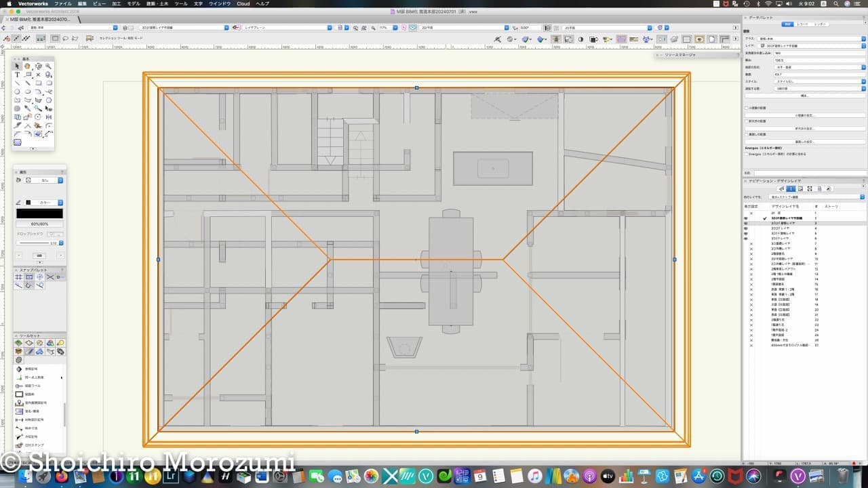Enable the first placement checkbox above Energos
This screenshot has width=868, height=488.
coord(747,107)
